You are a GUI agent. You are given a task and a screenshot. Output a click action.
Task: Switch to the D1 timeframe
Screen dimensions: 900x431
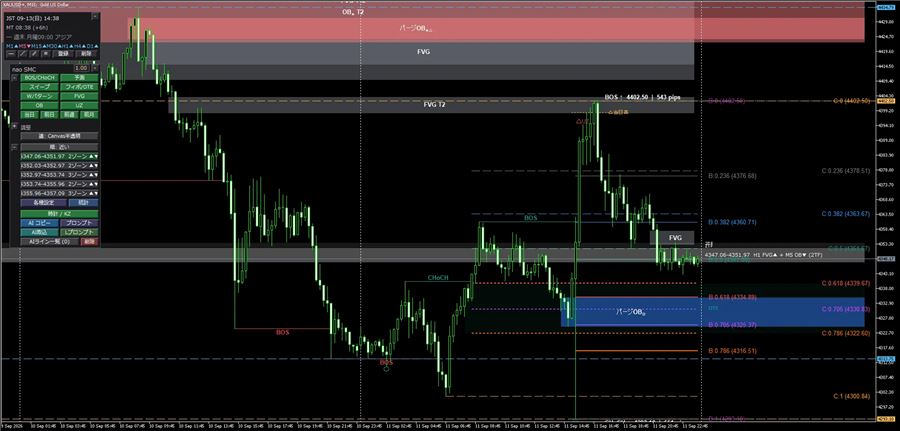point(93,46)
